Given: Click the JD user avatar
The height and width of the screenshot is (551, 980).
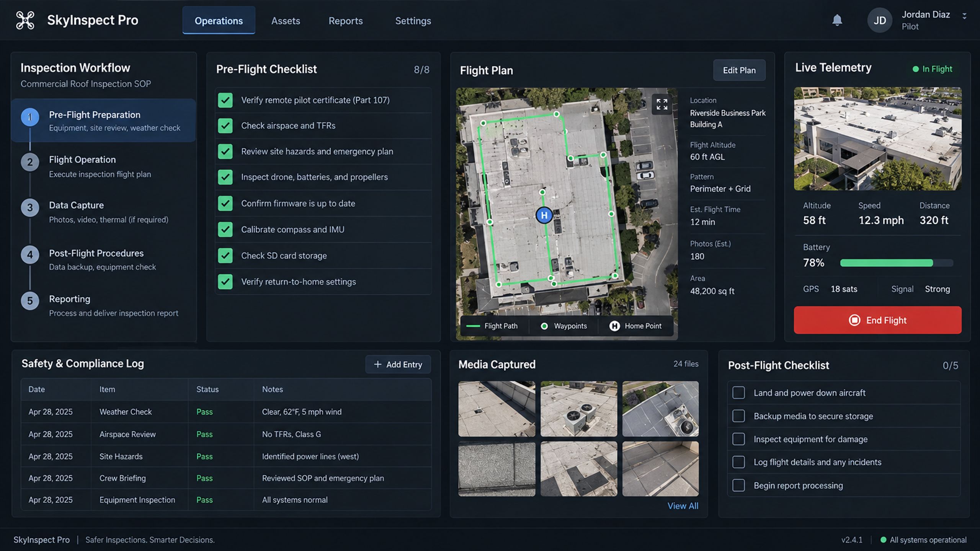Looking at the screenshot, I should click(879, 20).
